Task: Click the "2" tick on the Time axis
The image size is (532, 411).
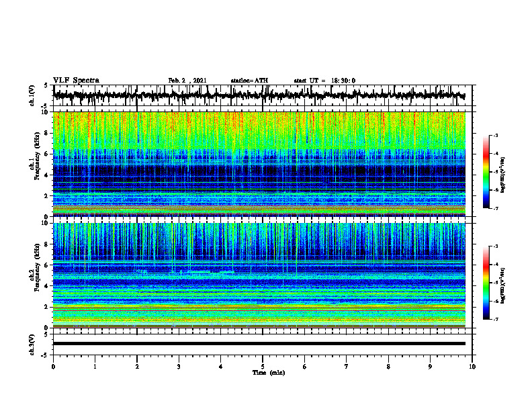Action: (137, 367)
